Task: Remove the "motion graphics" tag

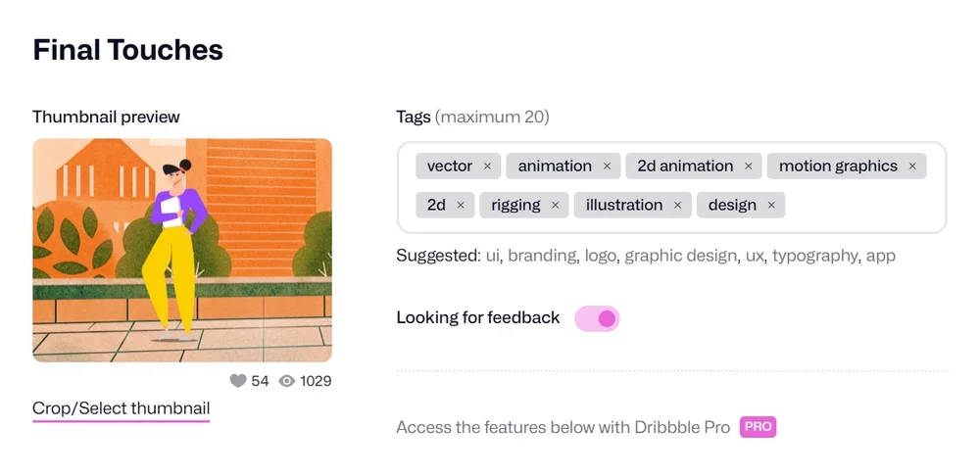Action: [912, 167]
